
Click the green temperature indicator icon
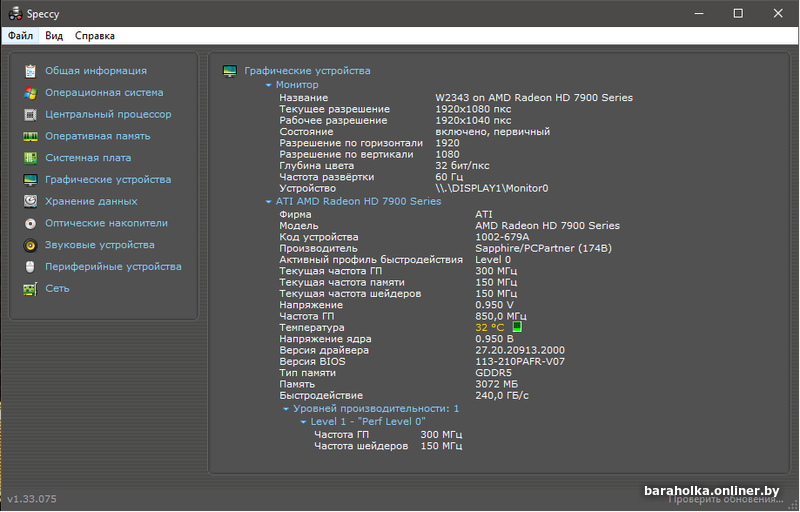pyautogui.click(x=517, y=327)
